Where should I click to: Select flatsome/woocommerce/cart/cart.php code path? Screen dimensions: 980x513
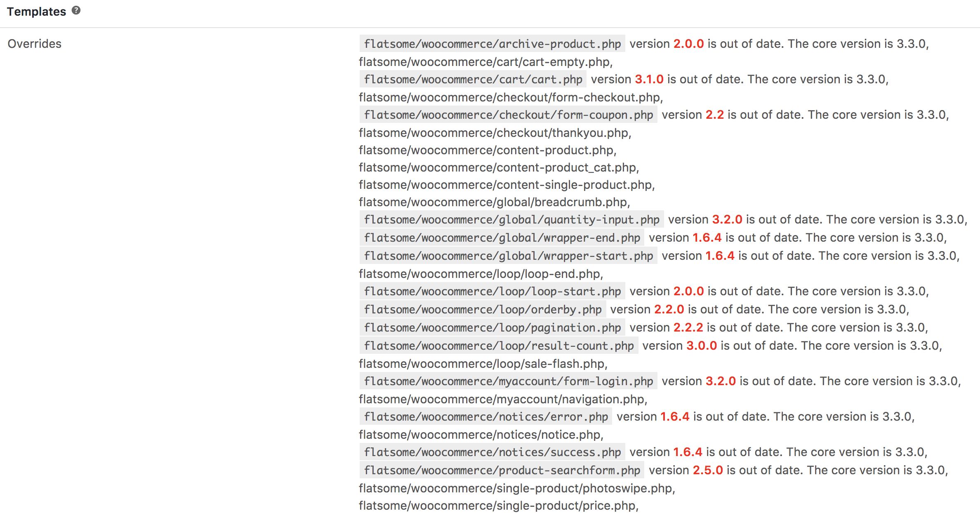(473, 79)
